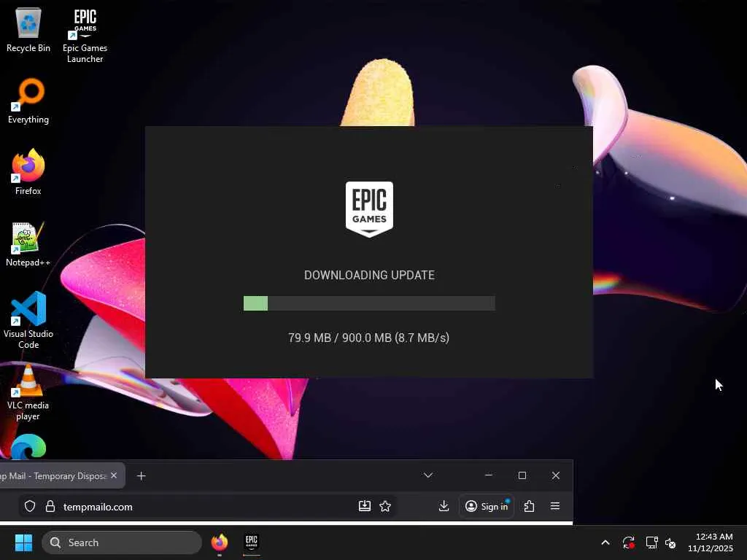
Task: Focus the tempmailo.com address bar
Action: point(208,506)
